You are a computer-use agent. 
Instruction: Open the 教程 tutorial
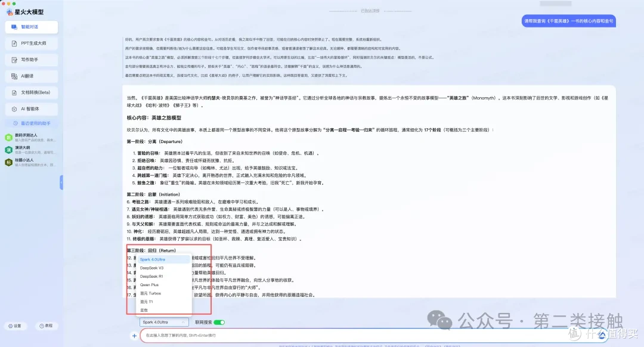click(x=46, y=326)
